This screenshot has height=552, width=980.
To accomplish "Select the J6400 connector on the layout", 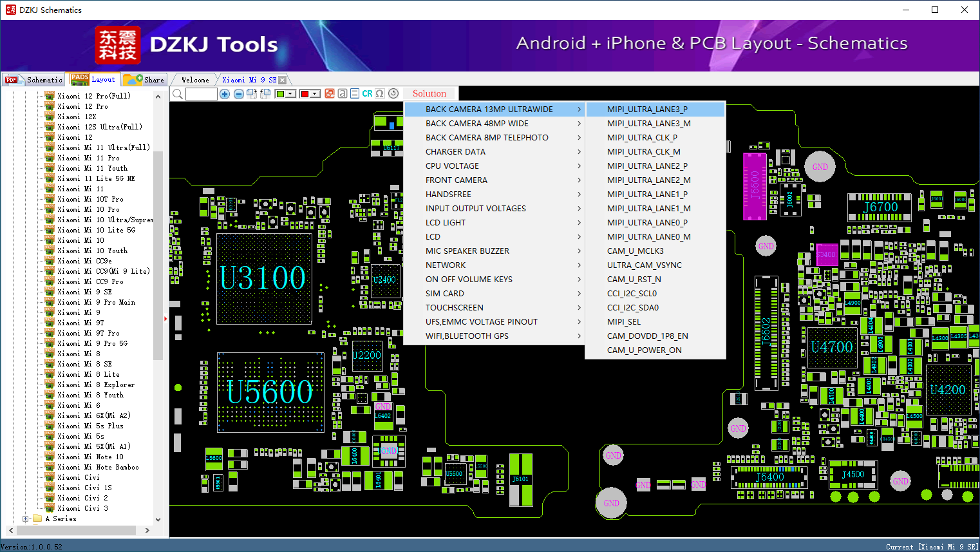I will coord(769,477).
